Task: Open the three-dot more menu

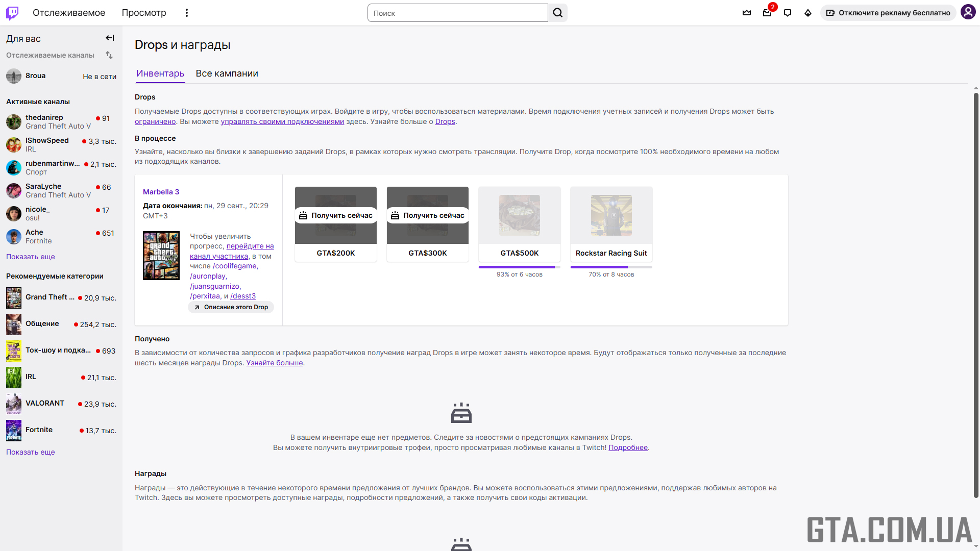Action: coord(187,13)
